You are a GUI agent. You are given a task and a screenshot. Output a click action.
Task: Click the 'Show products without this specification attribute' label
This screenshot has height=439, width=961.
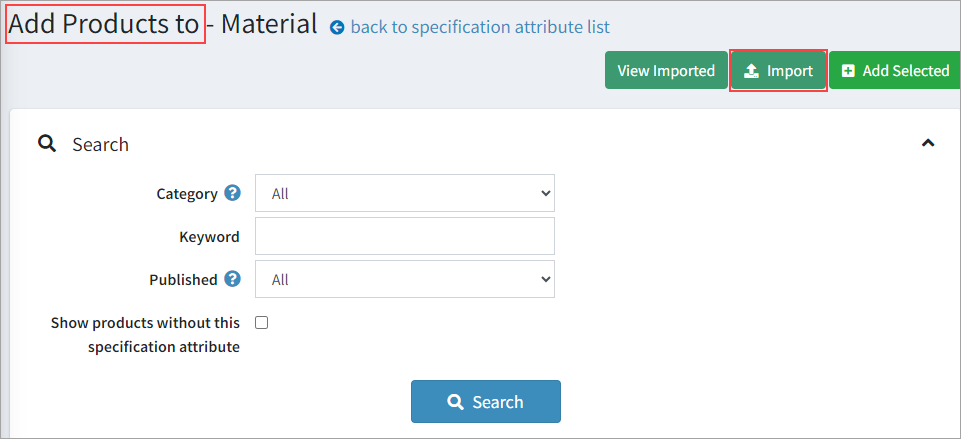pos(145,335)
